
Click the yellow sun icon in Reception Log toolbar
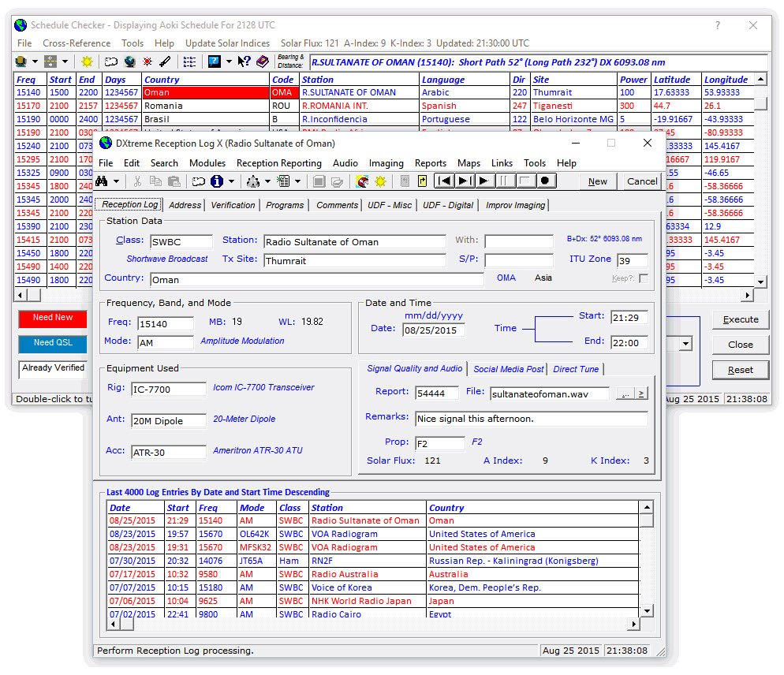pyautogui.click(x=380, y=181)
